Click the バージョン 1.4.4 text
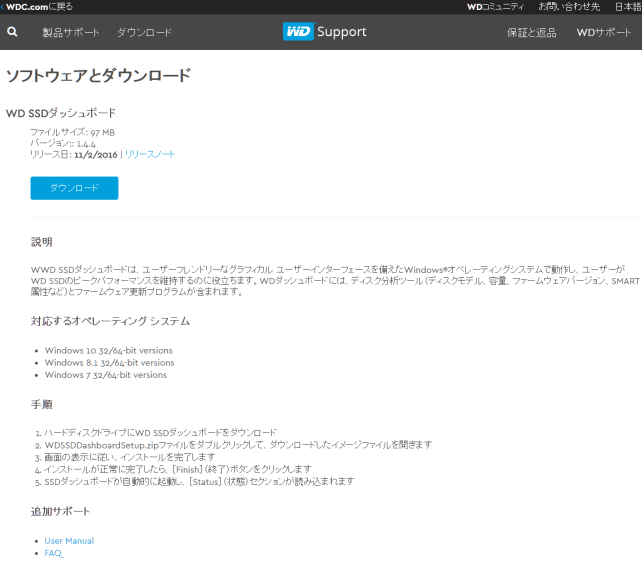The height and width of the screenshot is (561, 642). click(63, 143)
